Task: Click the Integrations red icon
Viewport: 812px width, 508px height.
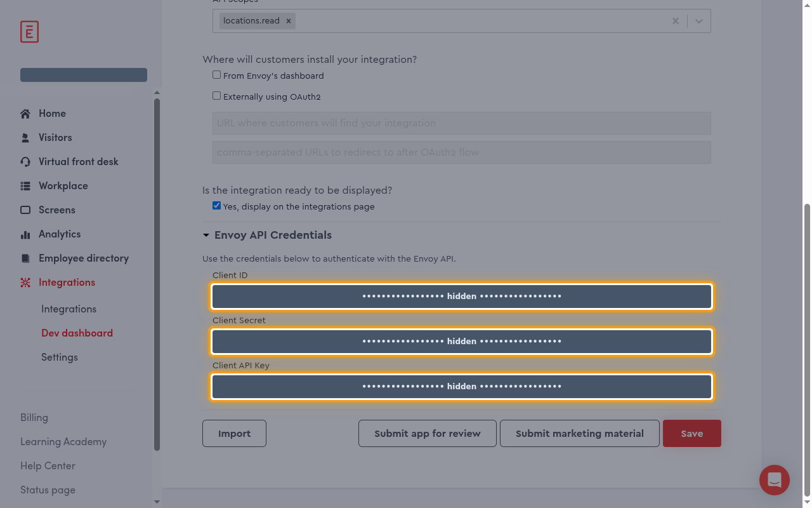Action: coord(25,283)
